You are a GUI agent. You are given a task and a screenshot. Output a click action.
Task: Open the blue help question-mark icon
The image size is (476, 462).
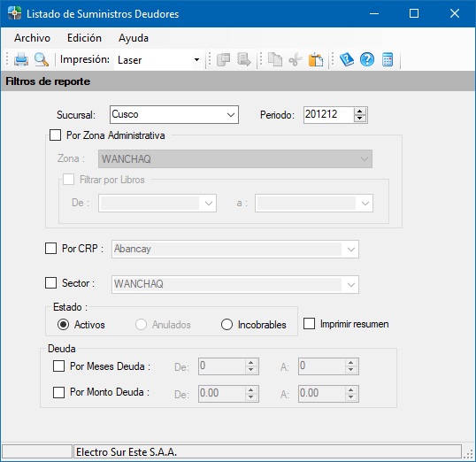point(367,59)
